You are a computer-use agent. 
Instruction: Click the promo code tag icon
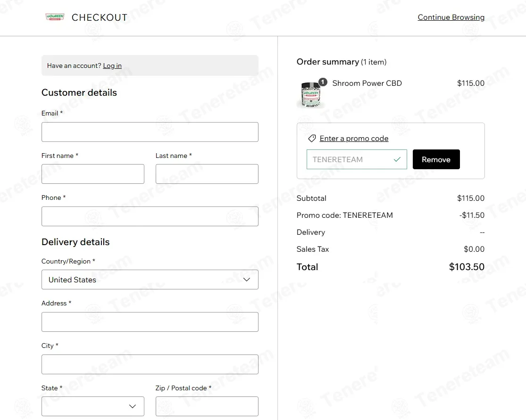click(312, 139)
